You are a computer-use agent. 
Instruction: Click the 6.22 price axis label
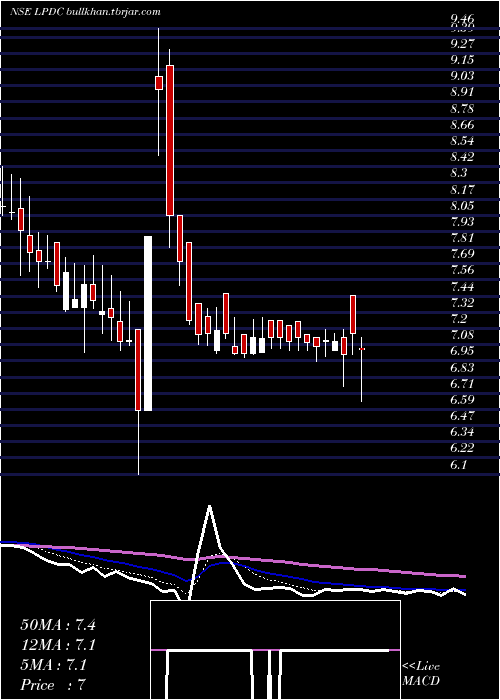tap(462, 448)
